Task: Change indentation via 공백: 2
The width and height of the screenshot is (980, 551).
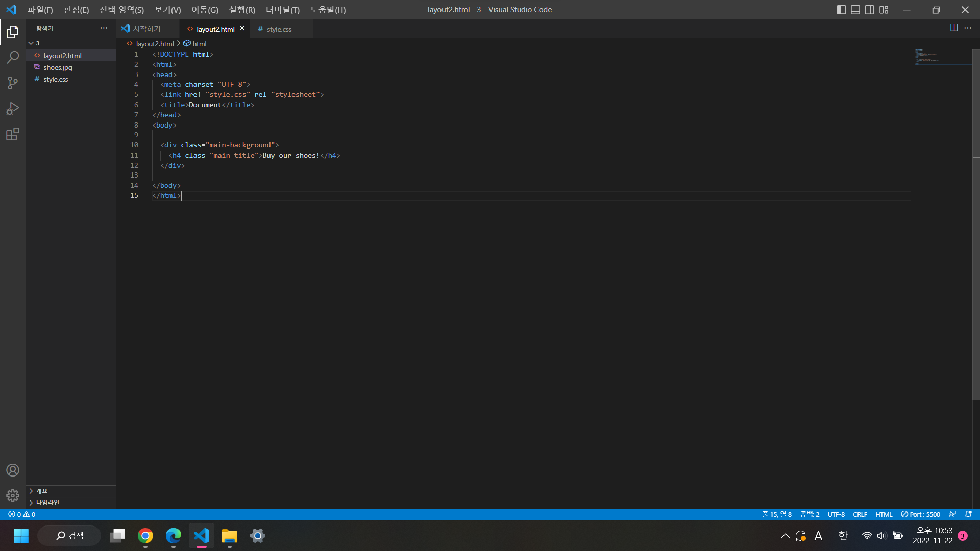Action: click(810, 514)
